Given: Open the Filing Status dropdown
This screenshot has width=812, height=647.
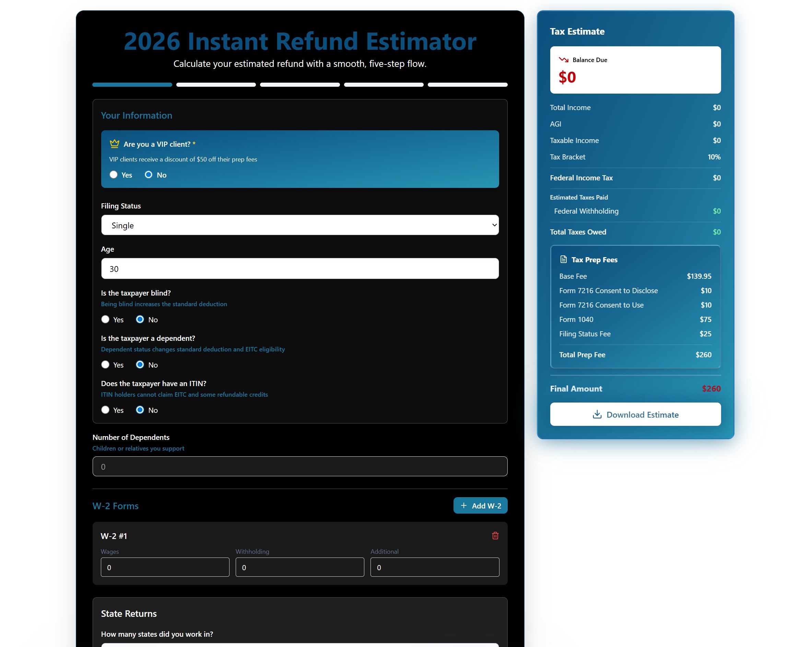Looking at the screenshot, I should 300,225.
